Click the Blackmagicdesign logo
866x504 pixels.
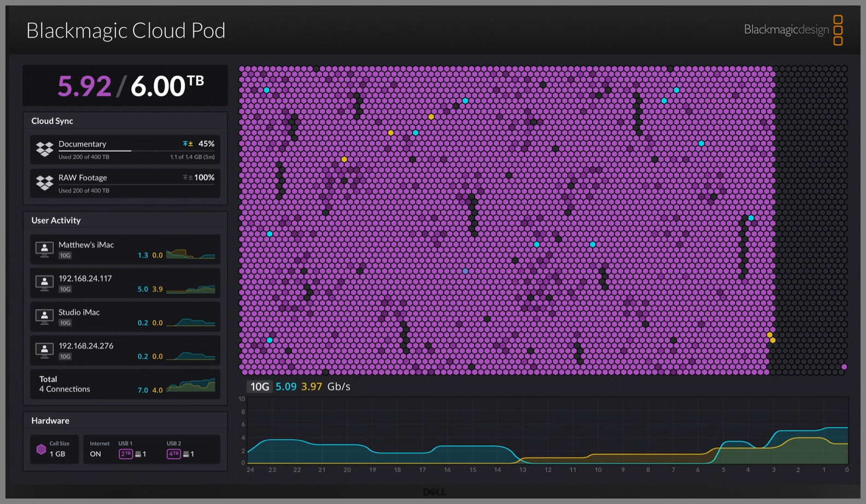[x=793, y=30]
